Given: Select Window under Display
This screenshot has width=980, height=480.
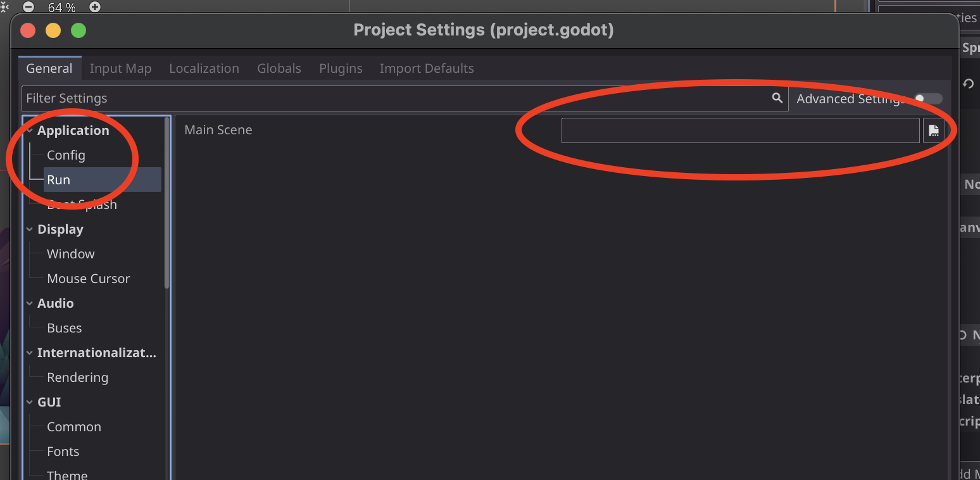Looking at the screenshot, I should (x=70, y=253).
